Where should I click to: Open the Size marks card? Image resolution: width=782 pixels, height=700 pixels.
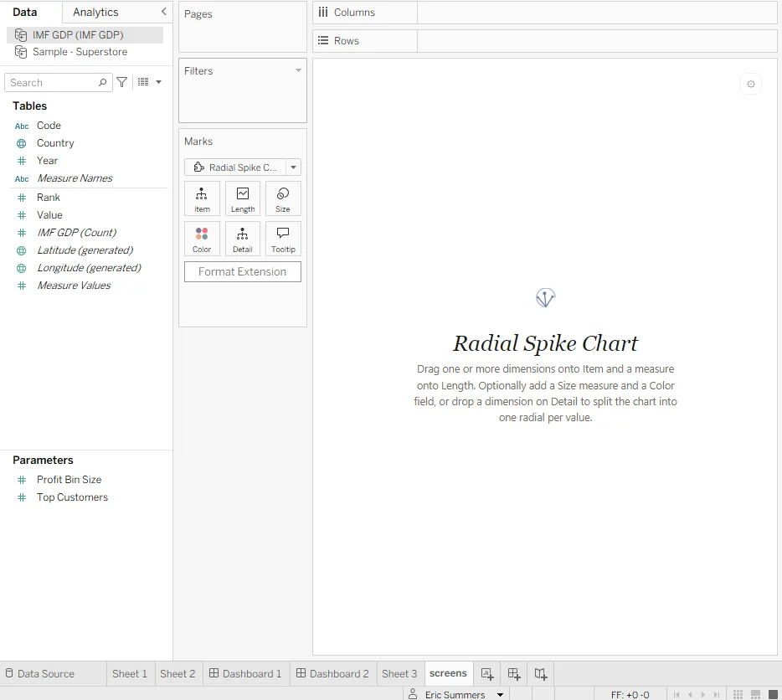pos(283,198)
